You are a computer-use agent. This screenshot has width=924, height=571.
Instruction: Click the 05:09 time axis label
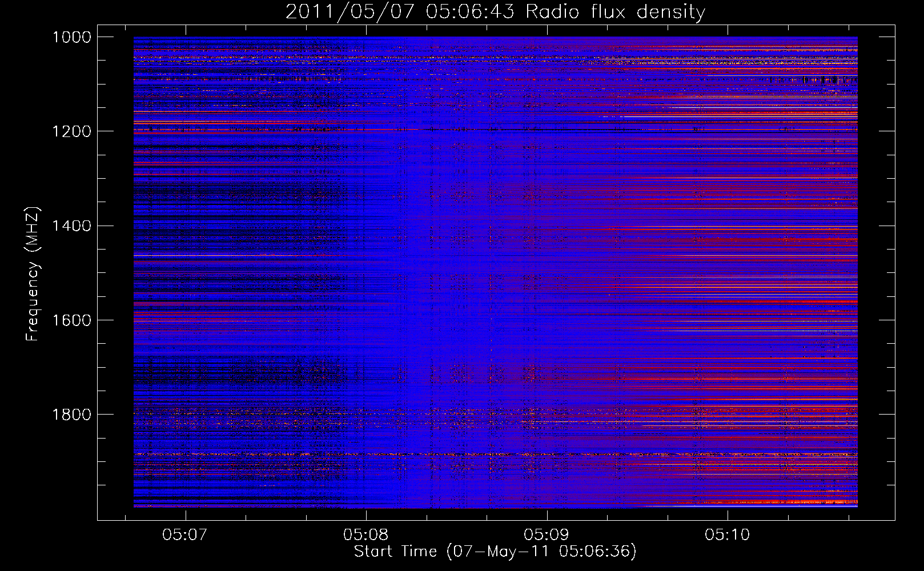pyautogui.click(x=547, y=535)
